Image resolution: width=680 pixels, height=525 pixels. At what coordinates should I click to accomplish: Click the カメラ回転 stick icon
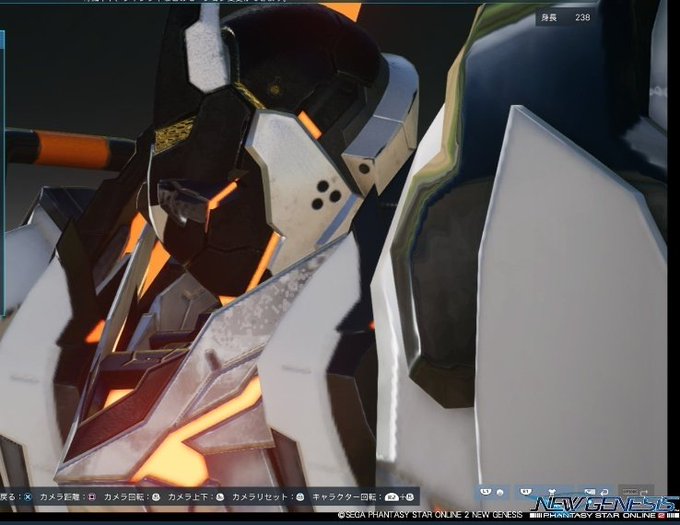click(156, 497)
